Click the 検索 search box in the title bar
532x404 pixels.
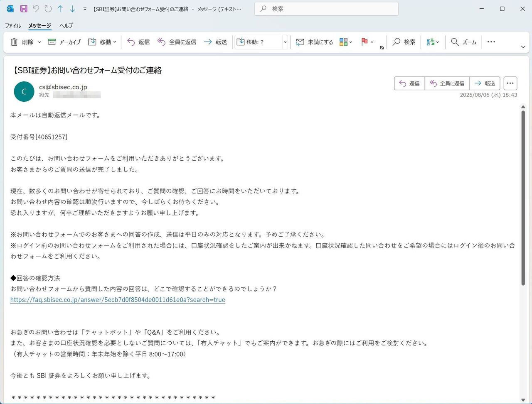326,9
